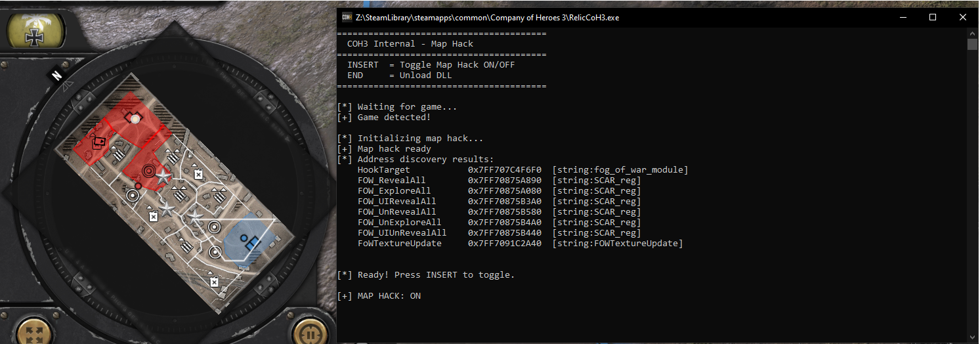Viewport: 980px width, 344px height.
Task: Click the console window's COH3 title icon
Action: [347, 18]
